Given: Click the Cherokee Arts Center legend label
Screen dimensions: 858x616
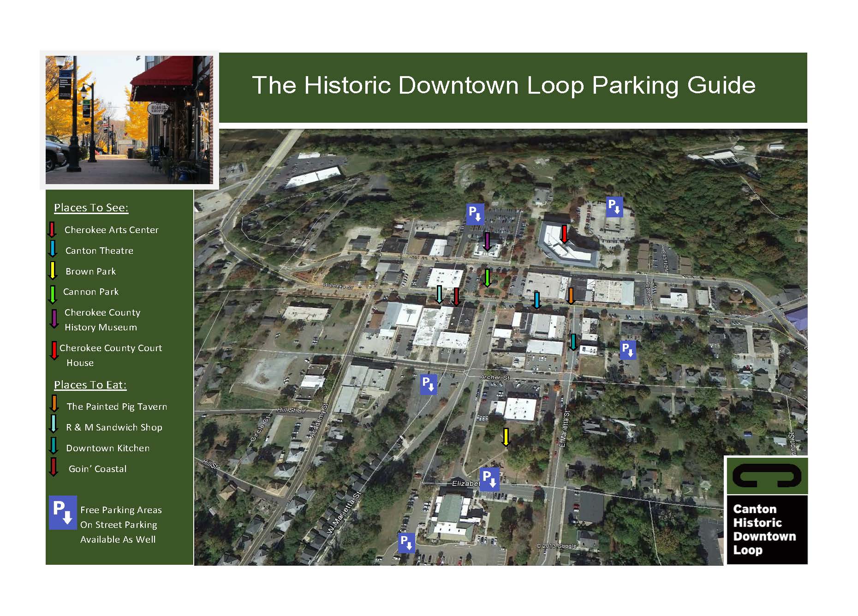Looking at the screenshot, I should tap(111, 230).
